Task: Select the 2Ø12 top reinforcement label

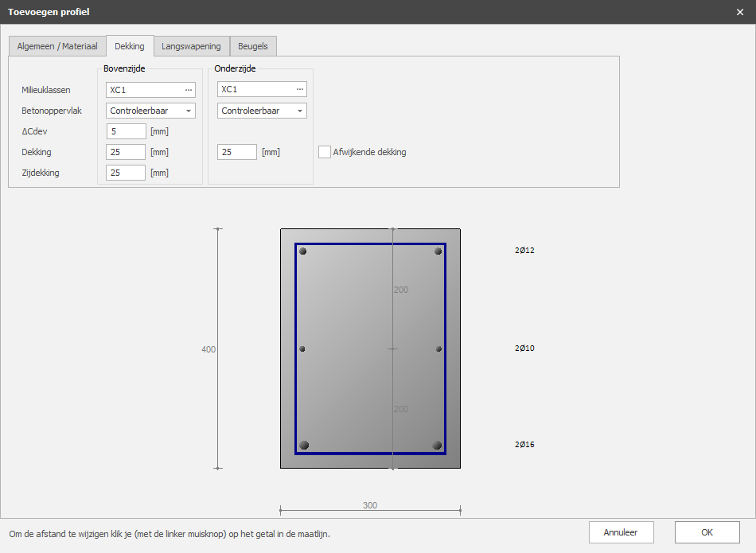Action: tap(524, 250)
